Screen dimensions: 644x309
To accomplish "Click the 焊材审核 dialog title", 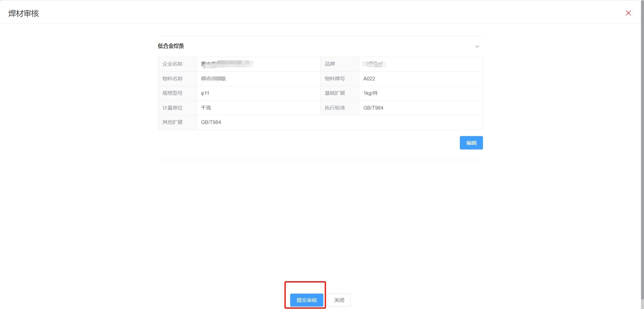I will click(x=23, y=13).
